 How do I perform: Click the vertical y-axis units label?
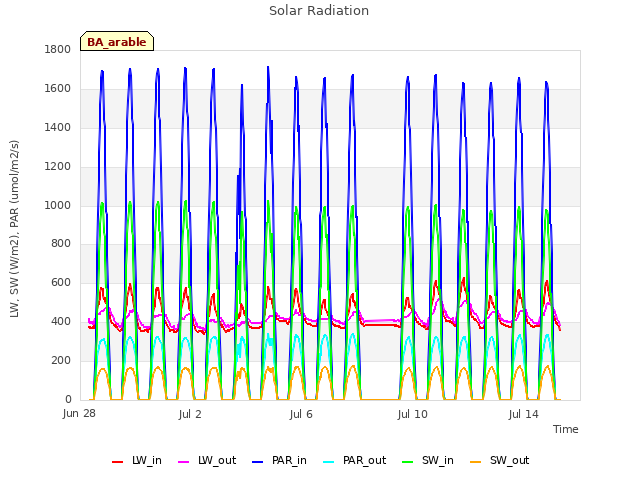pyautogui.click(x=14, y=229)
